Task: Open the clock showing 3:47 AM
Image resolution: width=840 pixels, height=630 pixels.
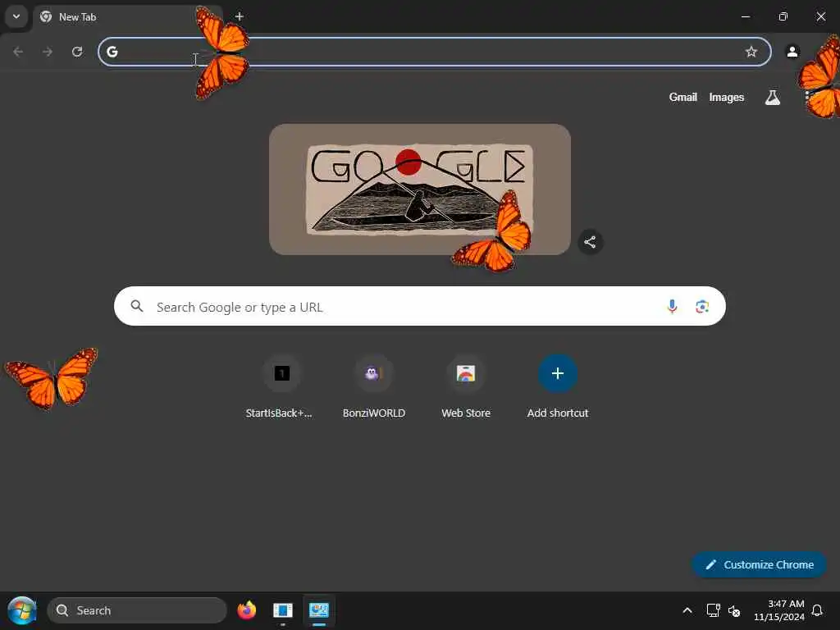Action: pos(779,610)
